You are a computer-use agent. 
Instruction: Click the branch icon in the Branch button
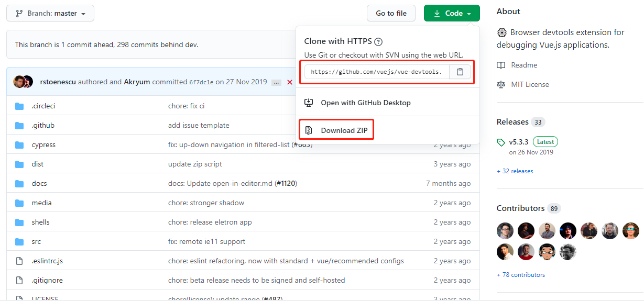tap(19, 13)
